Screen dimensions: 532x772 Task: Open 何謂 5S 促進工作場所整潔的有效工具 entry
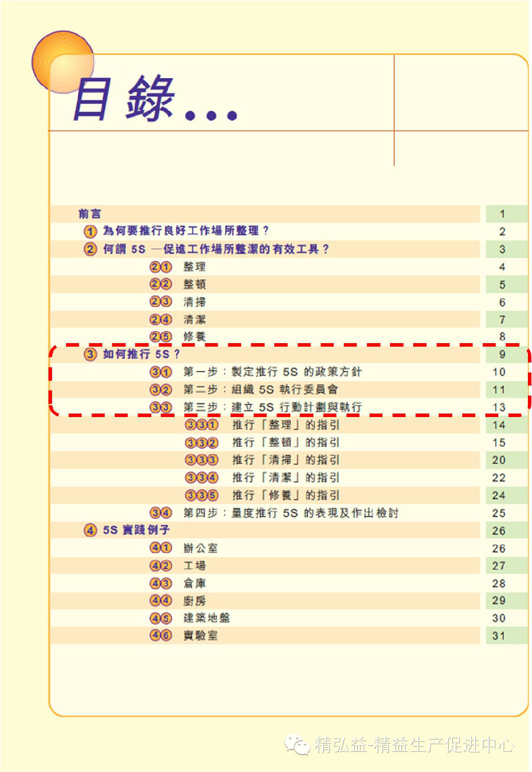tap(216, 249)
